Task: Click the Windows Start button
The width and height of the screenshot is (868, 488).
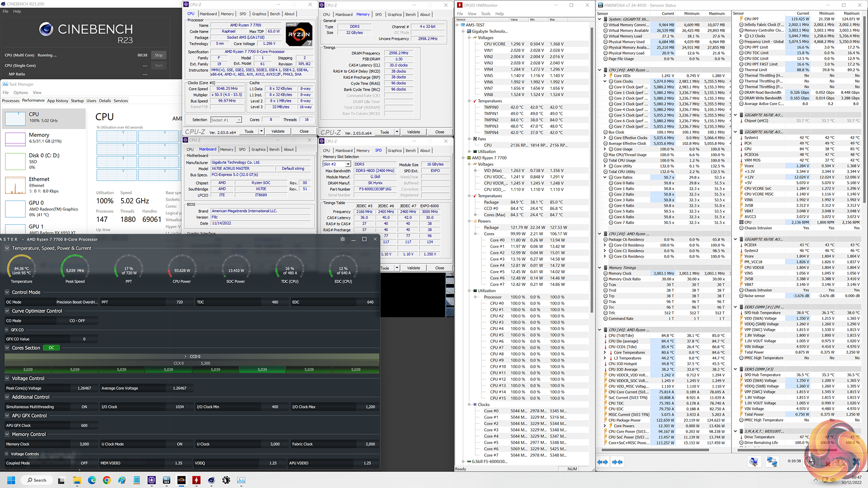Action: pos(11,480)
